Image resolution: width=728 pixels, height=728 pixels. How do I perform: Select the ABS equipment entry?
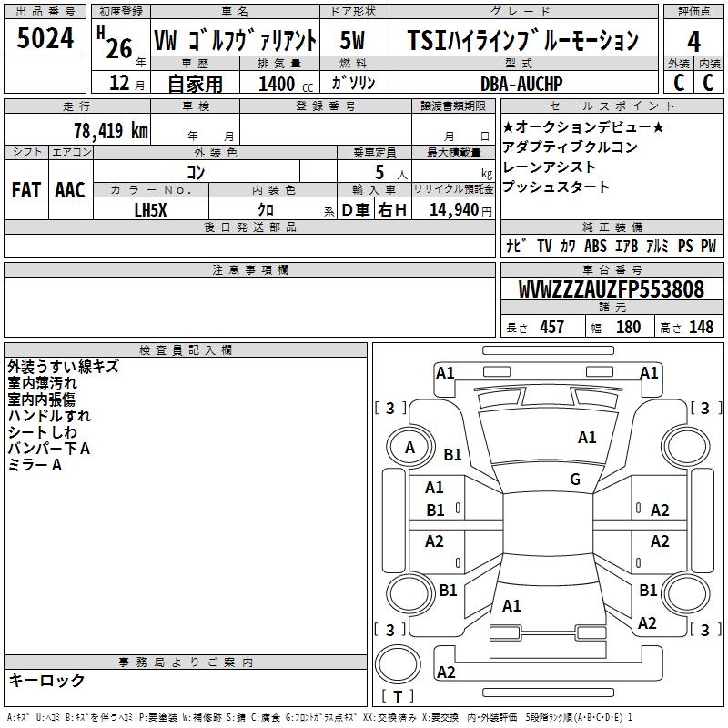595,246
